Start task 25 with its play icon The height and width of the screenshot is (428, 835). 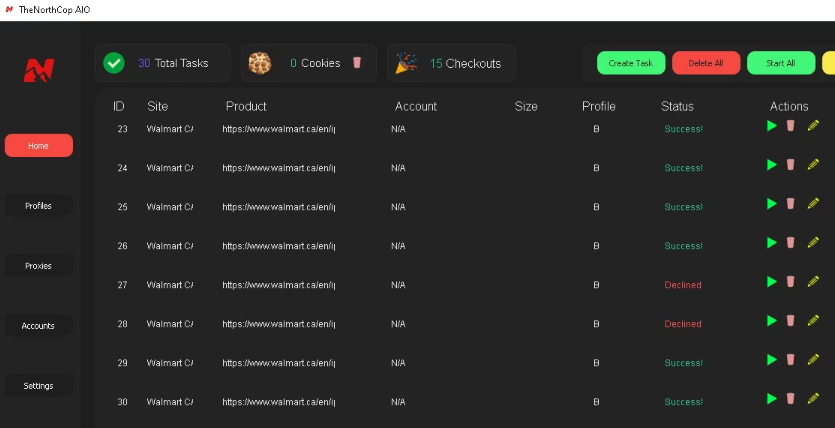click(772, 203)
